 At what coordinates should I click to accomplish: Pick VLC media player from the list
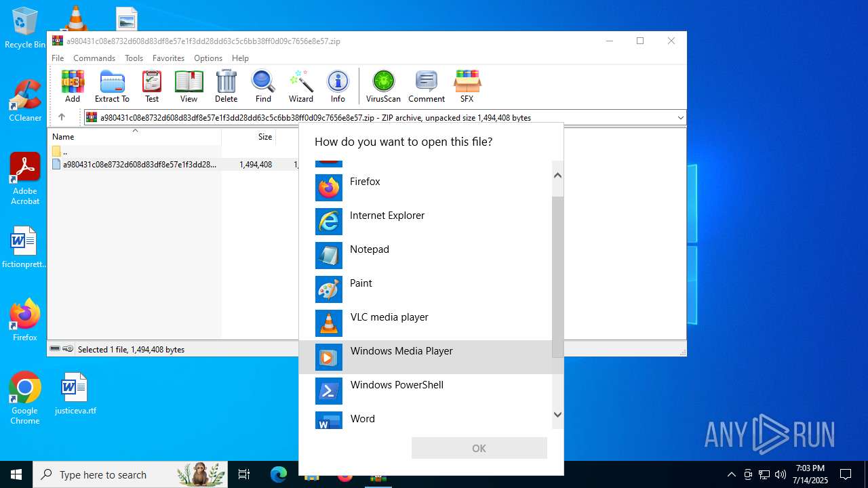click(x=425, y=323)
